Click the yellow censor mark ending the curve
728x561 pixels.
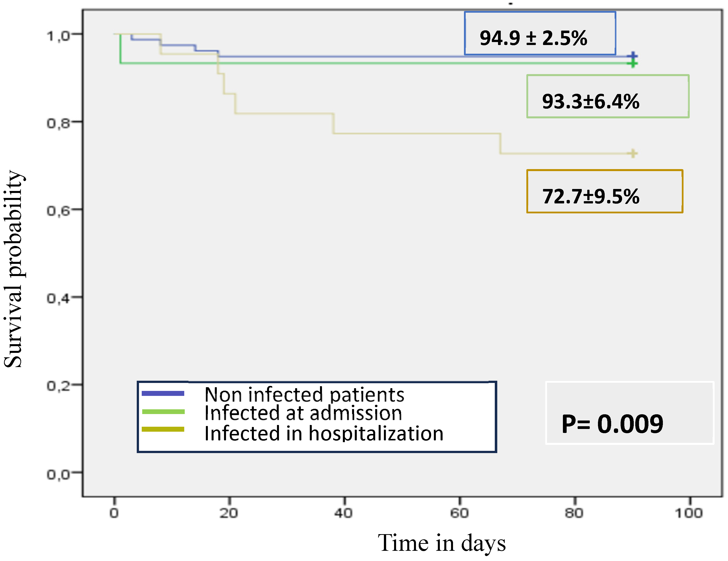tap(633, 153)
